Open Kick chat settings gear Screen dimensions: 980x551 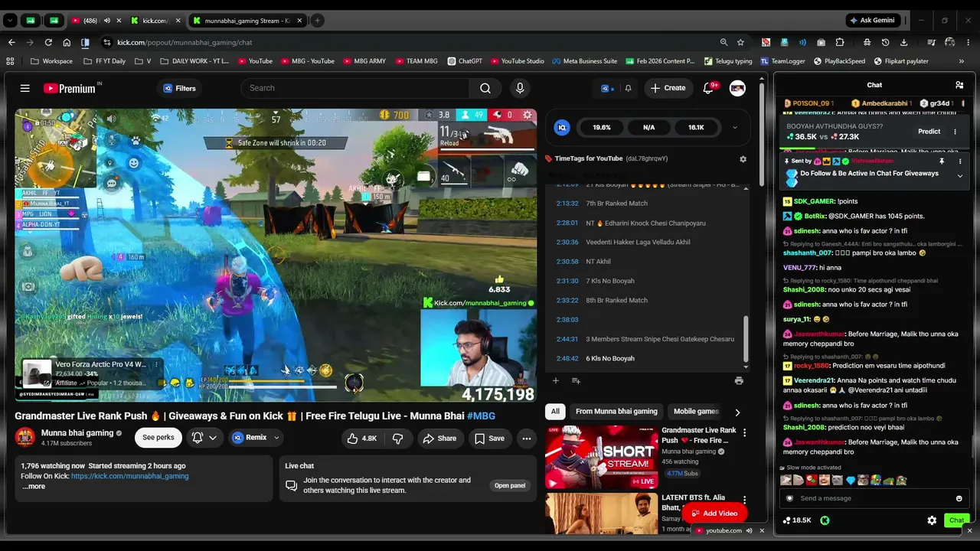[932, 520]
